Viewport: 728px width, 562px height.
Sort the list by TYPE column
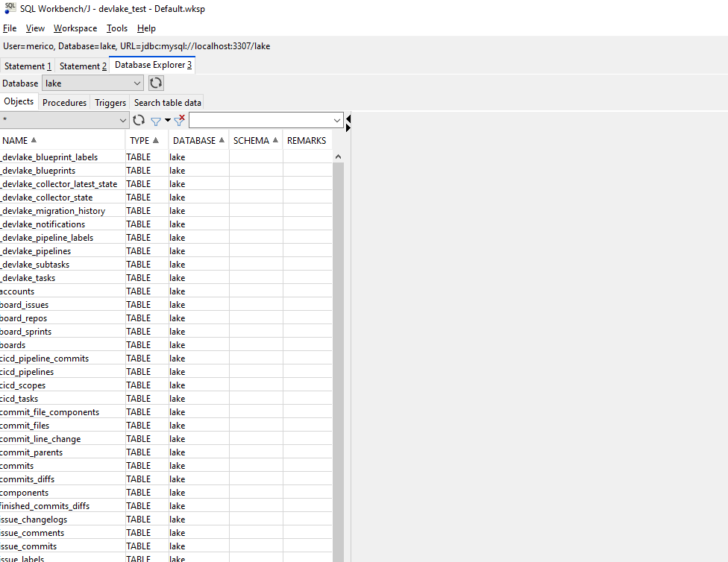[x=147, y=141]
